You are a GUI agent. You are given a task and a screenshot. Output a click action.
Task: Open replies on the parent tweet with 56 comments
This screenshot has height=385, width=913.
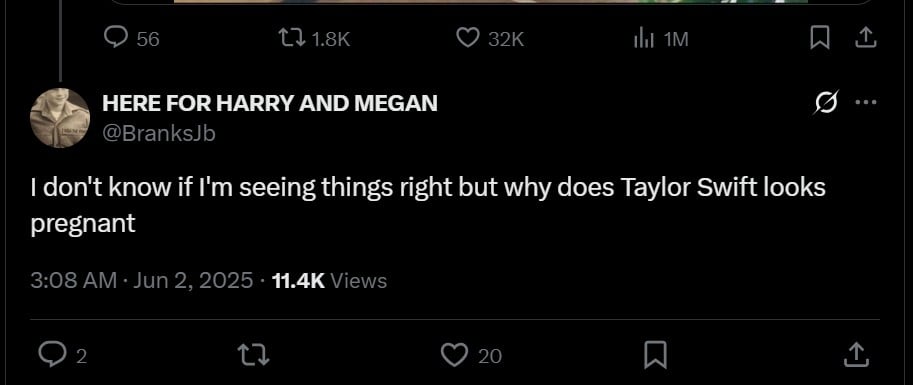click(131, 38)
